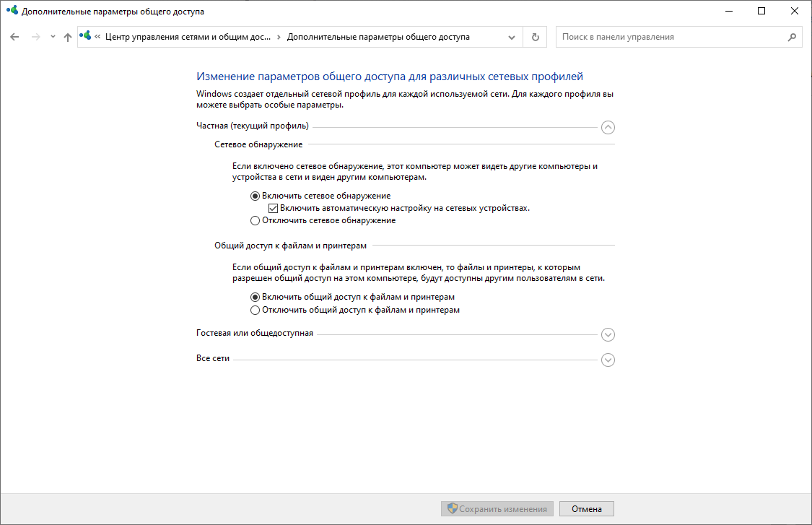Click the 'Общий доступ к файлам и принтерам' label
This screenshot has width=812, height=525.
click(291, 246)
